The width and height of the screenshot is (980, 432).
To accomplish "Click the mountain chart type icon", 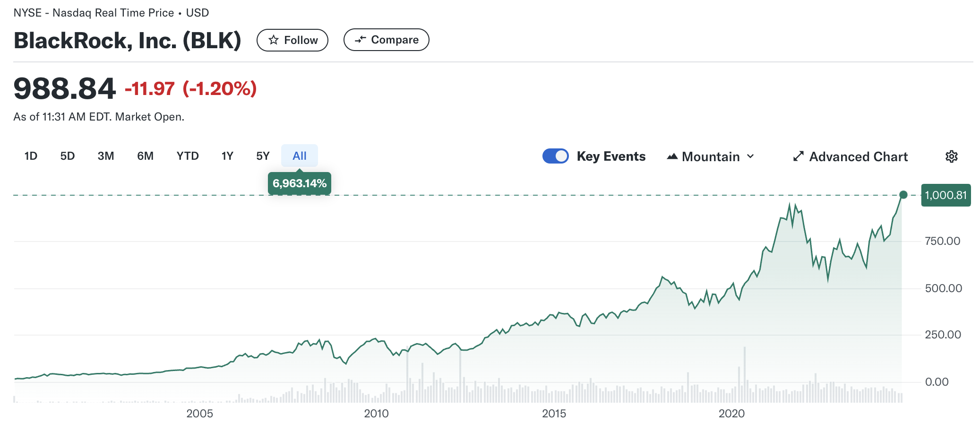I will click(x=672, y=156).
